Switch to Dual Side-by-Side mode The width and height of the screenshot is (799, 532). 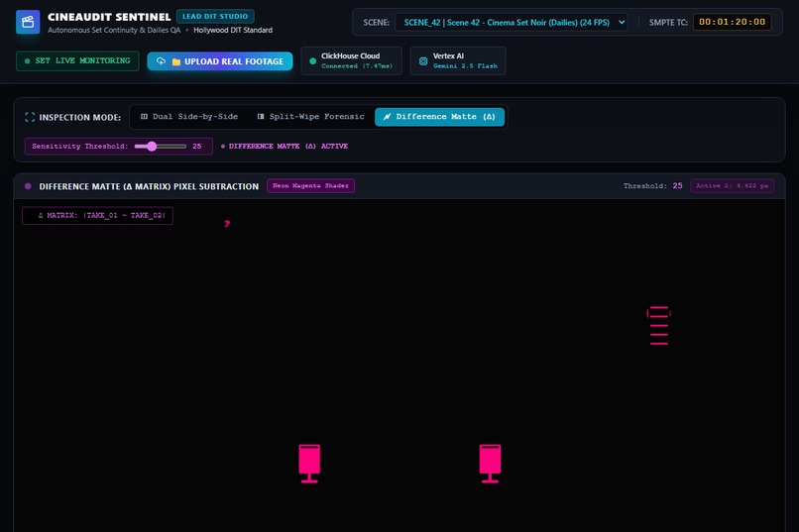click(x=189, y=117)
